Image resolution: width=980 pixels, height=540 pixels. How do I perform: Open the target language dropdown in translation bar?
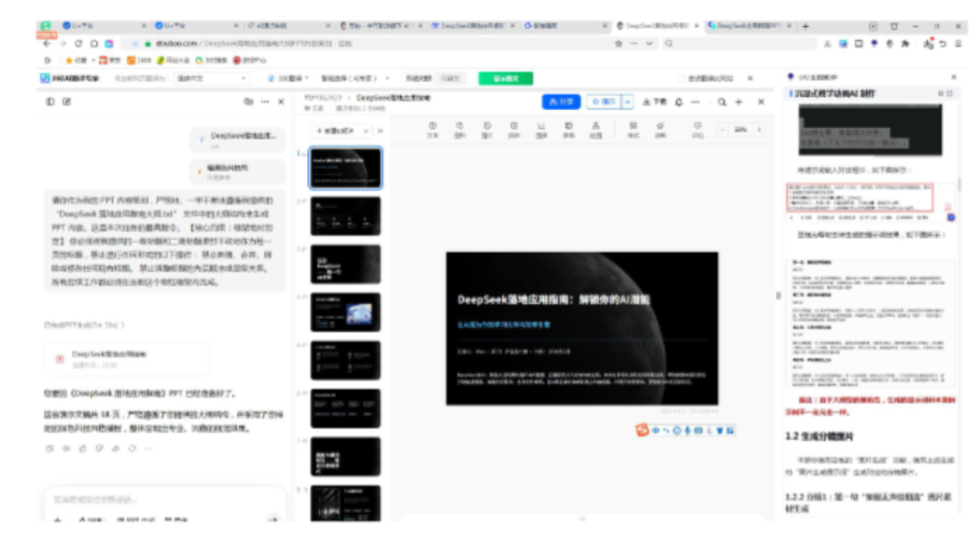coord(211,78)
